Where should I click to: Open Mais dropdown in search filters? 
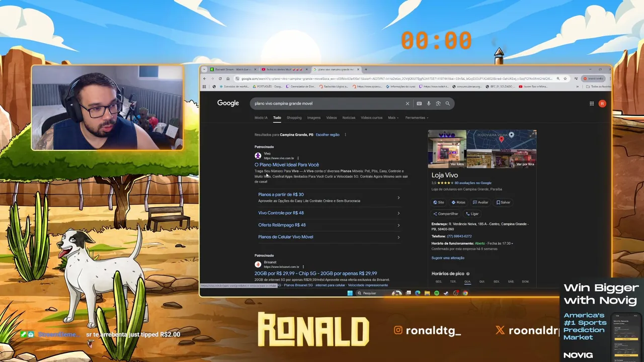click(x=393, y=118)
